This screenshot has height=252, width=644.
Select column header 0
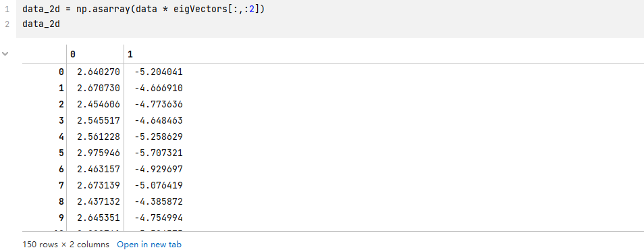tap(73, 54)
